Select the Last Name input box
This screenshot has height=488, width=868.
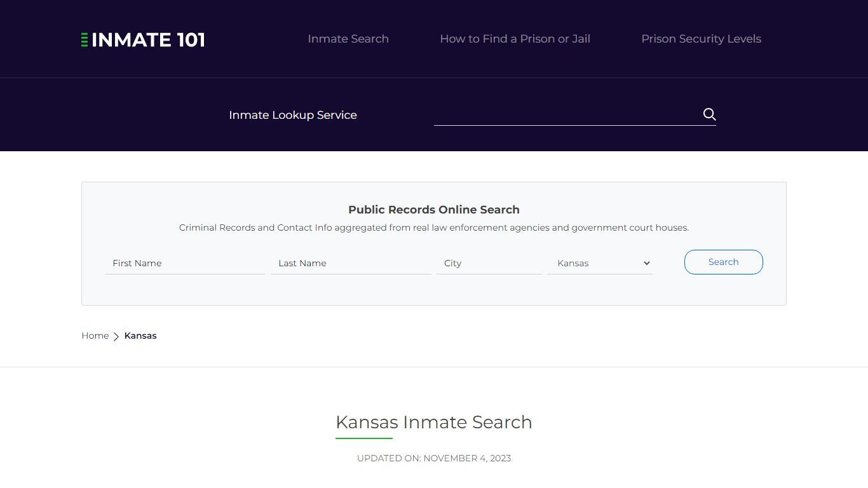click(351, 263)
